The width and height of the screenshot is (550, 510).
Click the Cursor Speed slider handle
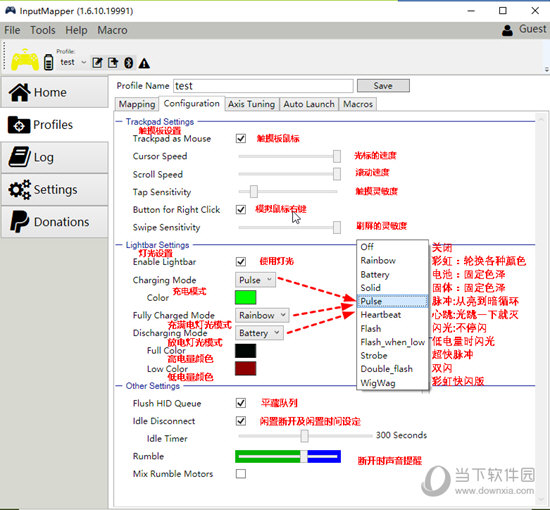click(x=337, y=156)
